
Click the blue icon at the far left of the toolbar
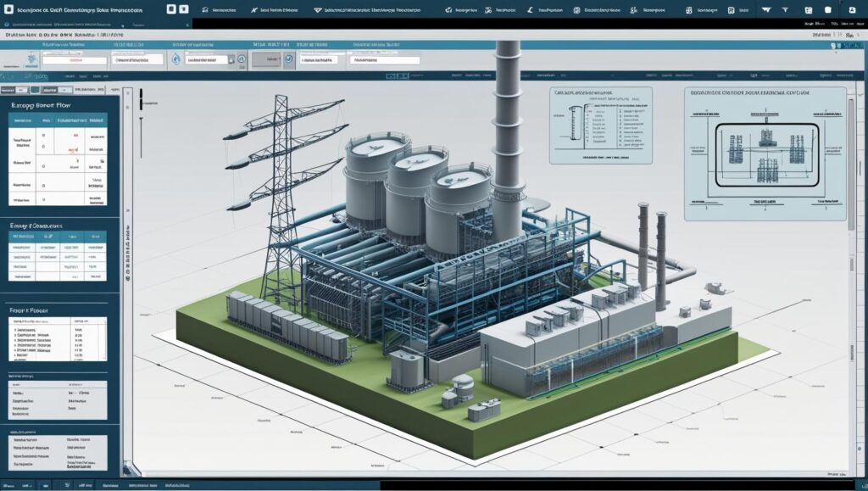31,60
